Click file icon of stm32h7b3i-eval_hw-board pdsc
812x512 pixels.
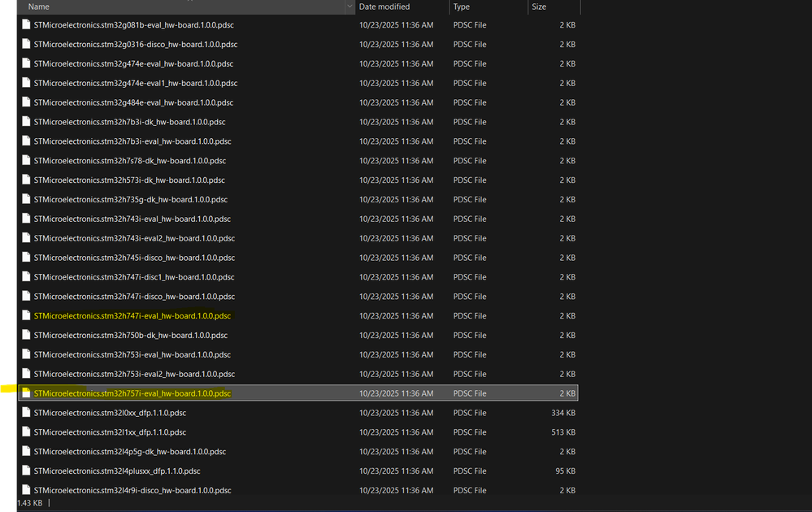pos(26,141)
